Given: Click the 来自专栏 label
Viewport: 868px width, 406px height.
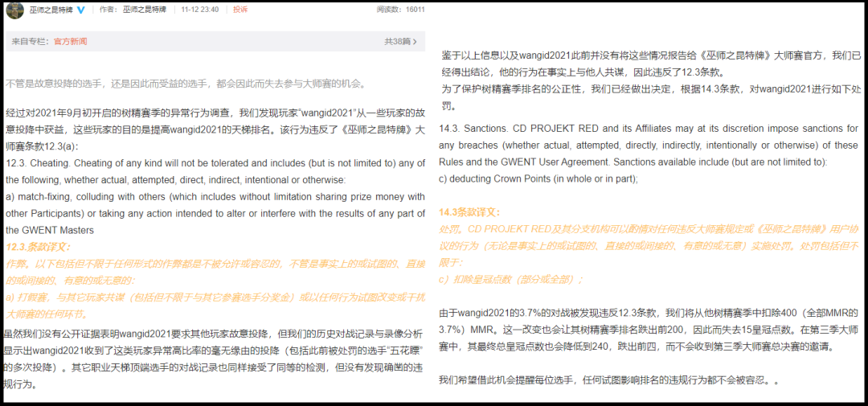Looking at the screenshot, I should click(x=31, y=41).
